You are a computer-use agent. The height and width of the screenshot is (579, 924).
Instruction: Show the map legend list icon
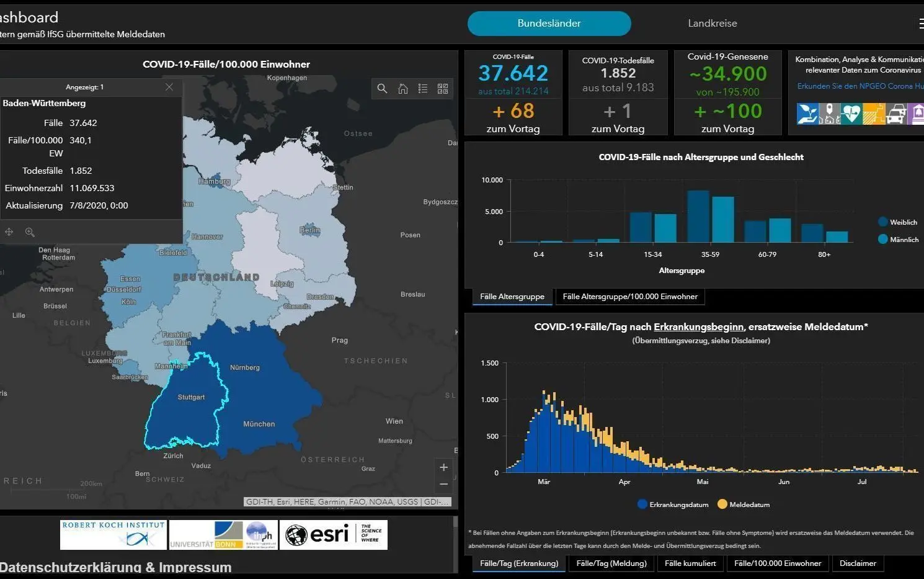click(x=423, y=89)
